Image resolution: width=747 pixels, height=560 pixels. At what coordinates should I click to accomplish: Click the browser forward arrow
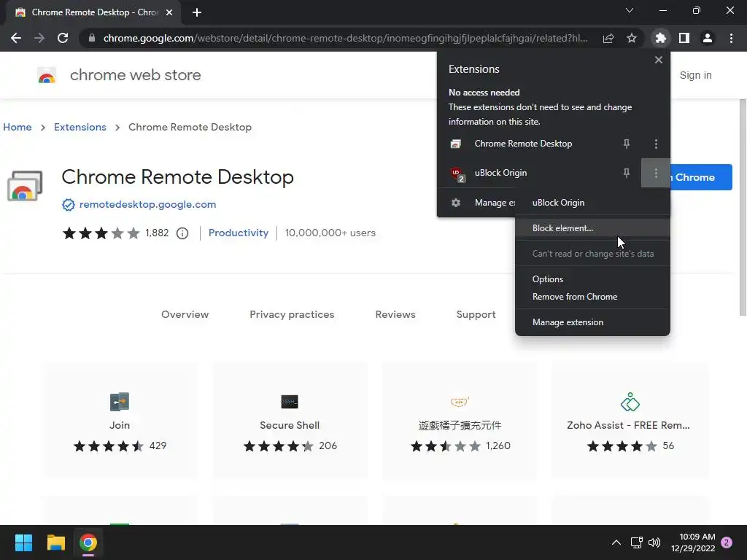39,38
